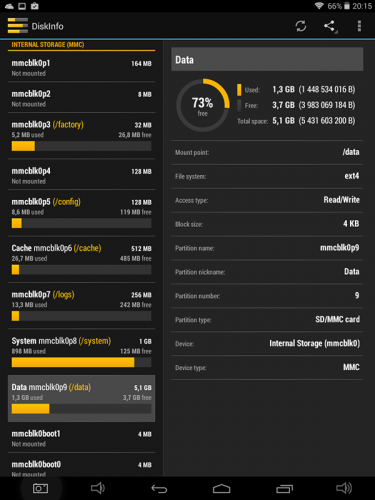The image size is (375, 500).
Task: Tap the volume down speaker icon
Action: [x=98, y=488]
